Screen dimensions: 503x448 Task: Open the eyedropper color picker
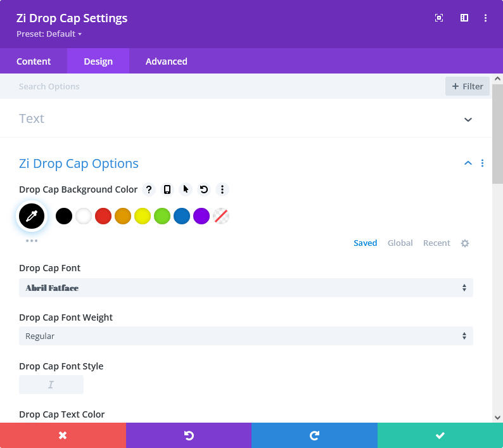[x=32, y=216]
